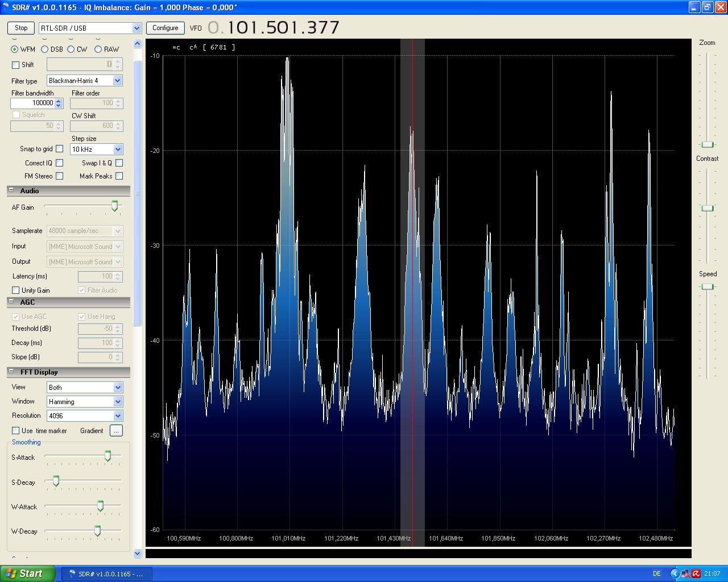Open the Windows Start menu
Image resolution: width=728 pixels, height=582 pixels.
click(x=28, y=573)
